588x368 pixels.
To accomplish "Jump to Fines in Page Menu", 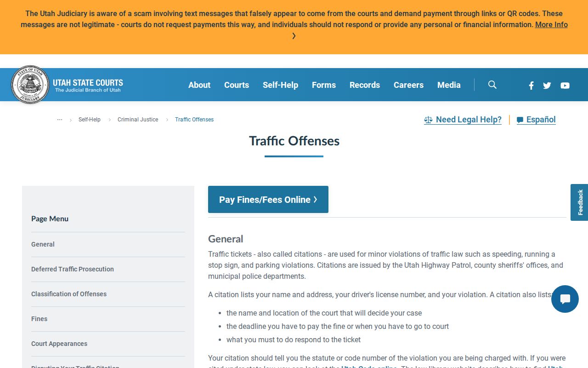I will pos(39,319).
